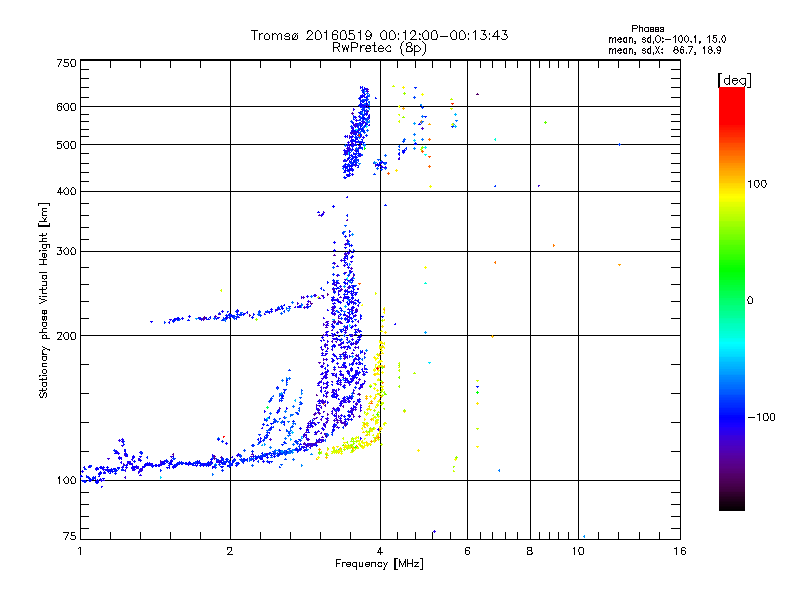This screenshot has width=800, height=600.
Task: Click x-axis tick label '16'
Action: pos(680,551)
